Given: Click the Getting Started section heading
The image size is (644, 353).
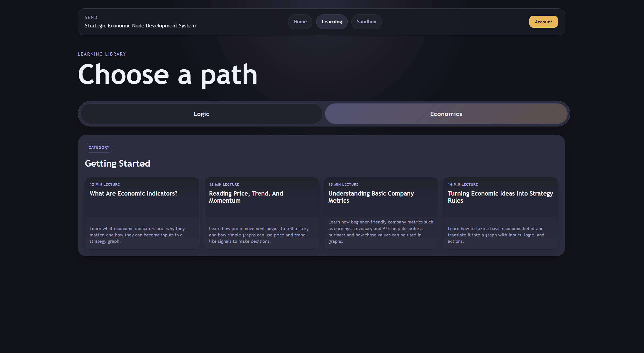Looking at the screenshot, I should coord(117,163).
